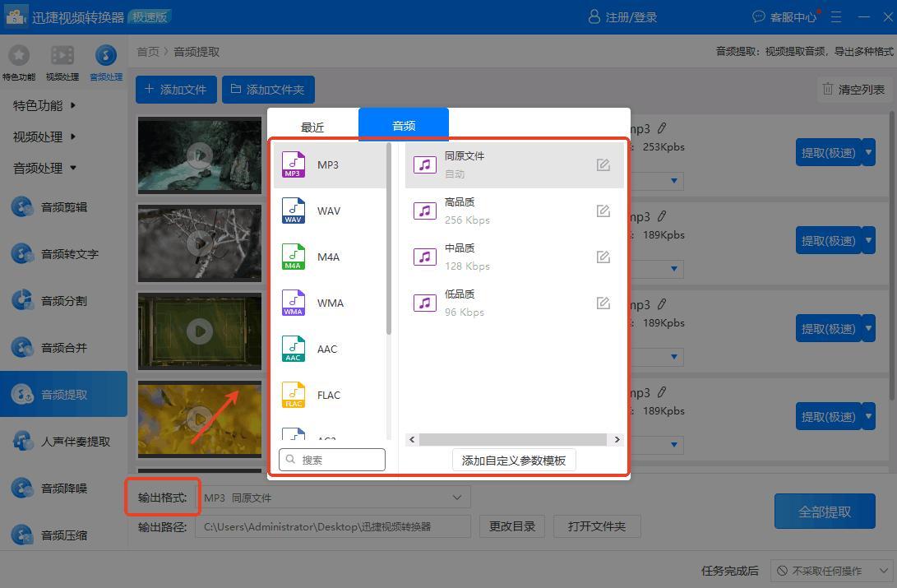
Task: Click the 搜索 format search field
Action: click(x=332, y=461)
